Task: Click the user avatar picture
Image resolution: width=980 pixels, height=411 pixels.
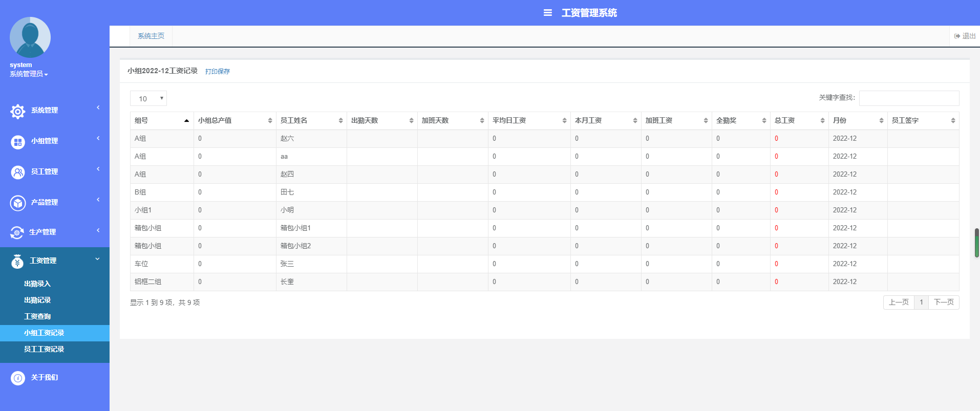Action: point(30,37)
